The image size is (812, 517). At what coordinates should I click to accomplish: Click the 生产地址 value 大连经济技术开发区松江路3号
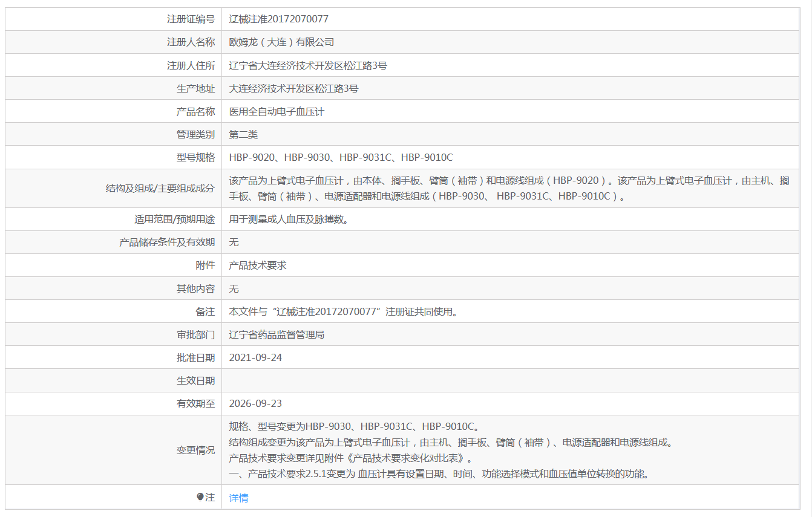point(293,88)
